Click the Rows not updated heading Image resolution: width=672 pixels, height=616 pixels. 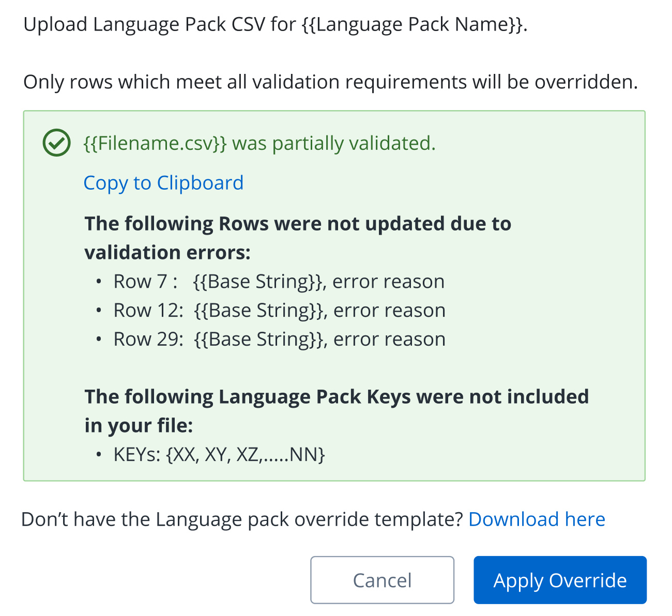[298, 238]
